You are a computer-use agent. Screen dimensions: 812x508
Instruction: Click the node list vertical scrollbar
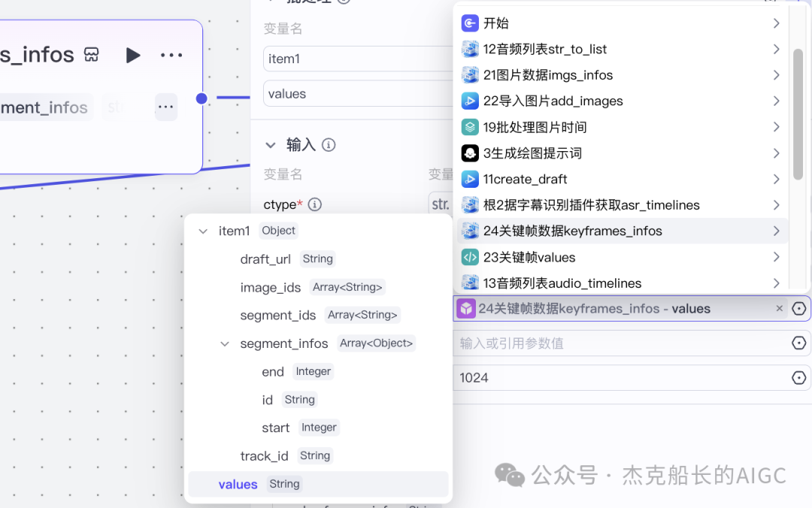tap(798, 114)
